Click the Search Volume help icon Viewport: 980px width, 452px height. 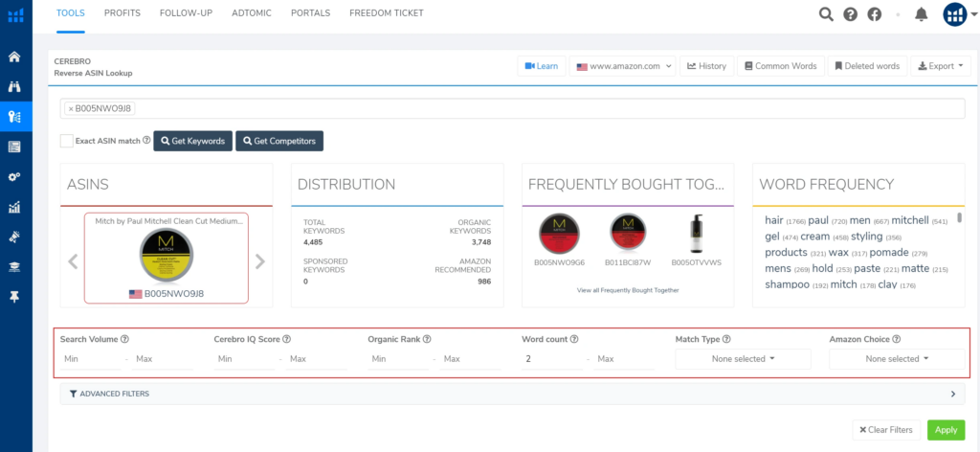(x=124, y=339)
